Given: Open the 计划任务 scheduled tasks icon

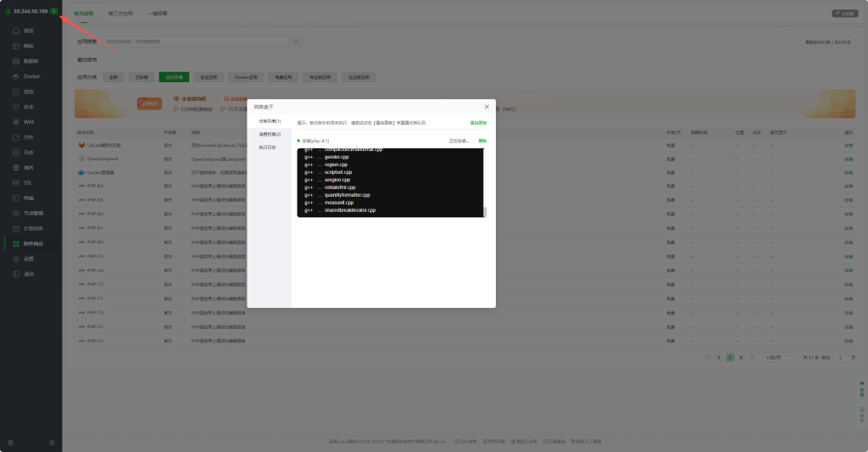Looking at the screenshot, I should point(16,228).
